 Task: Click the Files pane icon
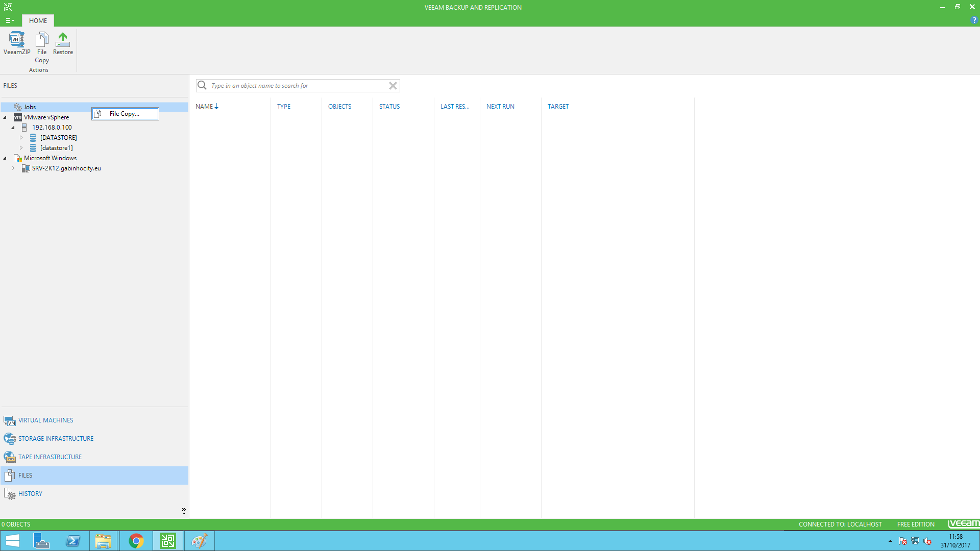10,475
